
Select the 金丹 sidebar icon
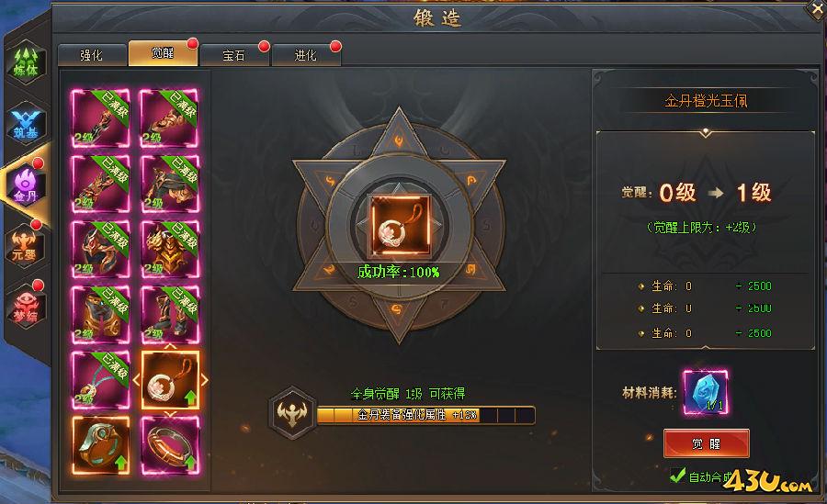[x=26, y=185]
